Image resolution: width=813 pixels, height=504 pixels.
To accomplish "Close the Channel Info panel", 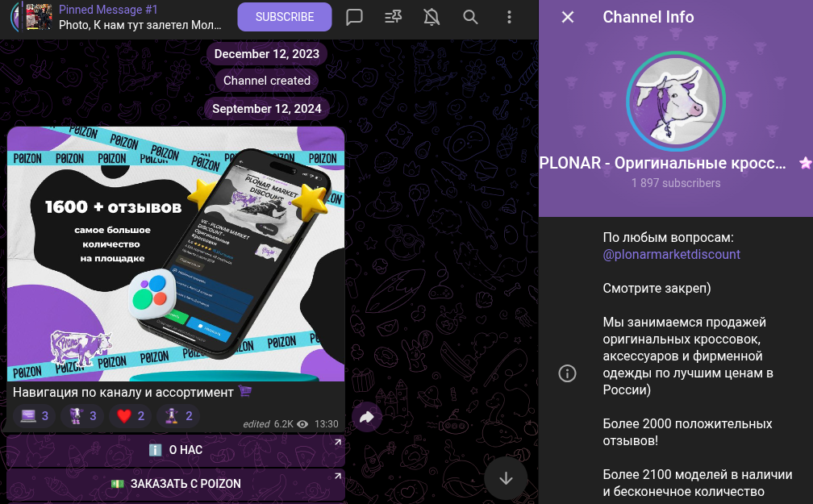I will tap(568, 17).
